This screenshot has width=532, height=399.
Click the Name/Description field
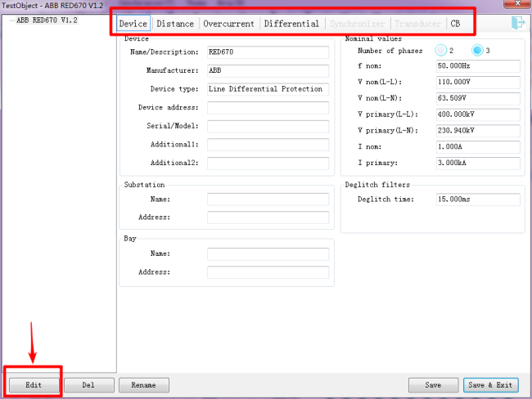coord(268,52)
